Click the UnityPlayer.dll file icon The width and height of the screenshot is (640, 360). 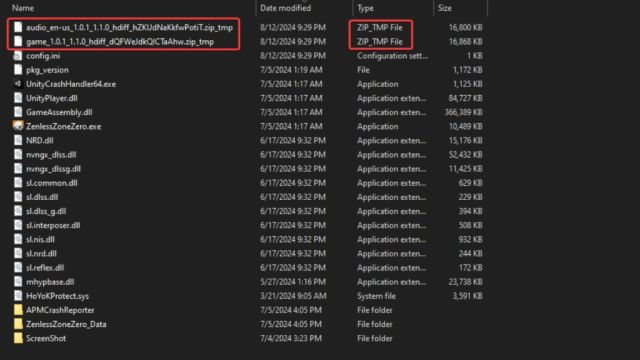(x=18, y=98)
